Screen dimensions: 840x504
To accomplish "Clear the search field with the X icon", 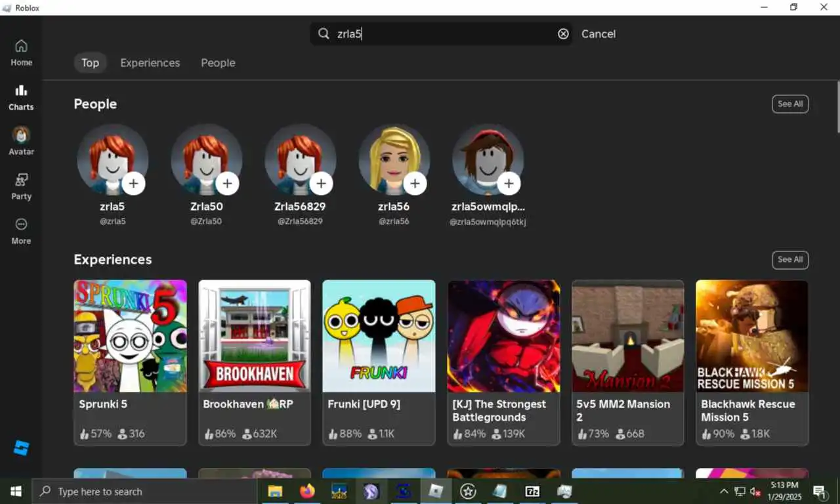I will 563,34.
